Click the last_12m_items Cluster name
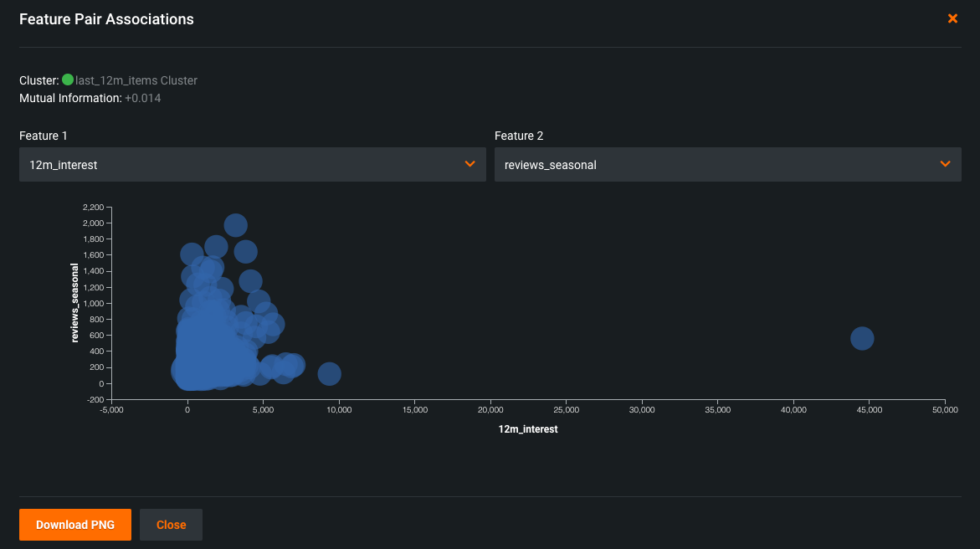This screenshot has height=549, width=980. pyautogui.click(x=136, y=80)
